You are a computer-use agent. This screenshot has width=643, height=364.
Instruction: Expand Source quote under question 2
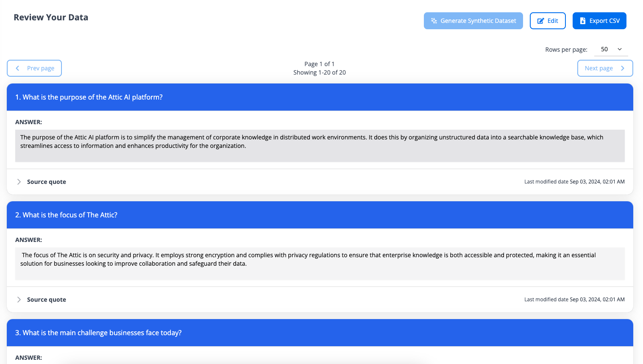19,300
